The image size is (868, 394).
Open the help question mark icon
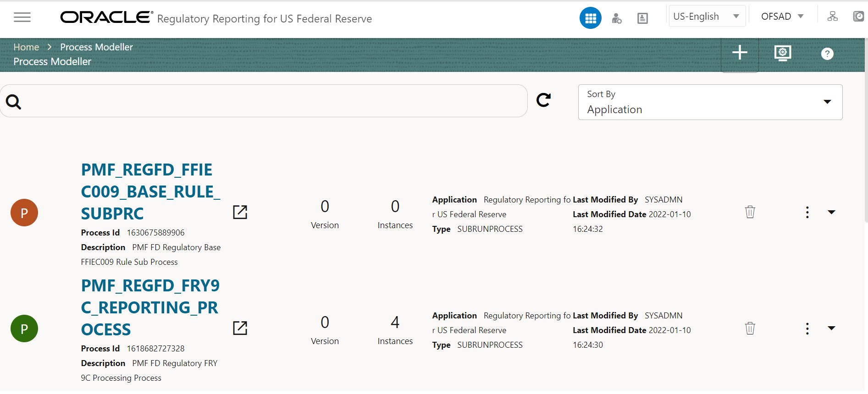[x=827, y=54]
